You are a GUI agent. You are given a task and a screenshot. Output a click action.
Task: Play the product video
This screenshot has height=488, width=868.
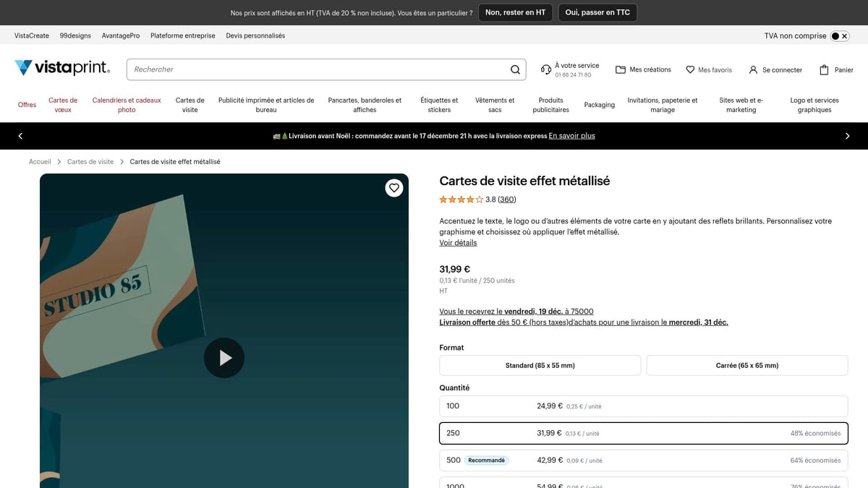(224, 357)
